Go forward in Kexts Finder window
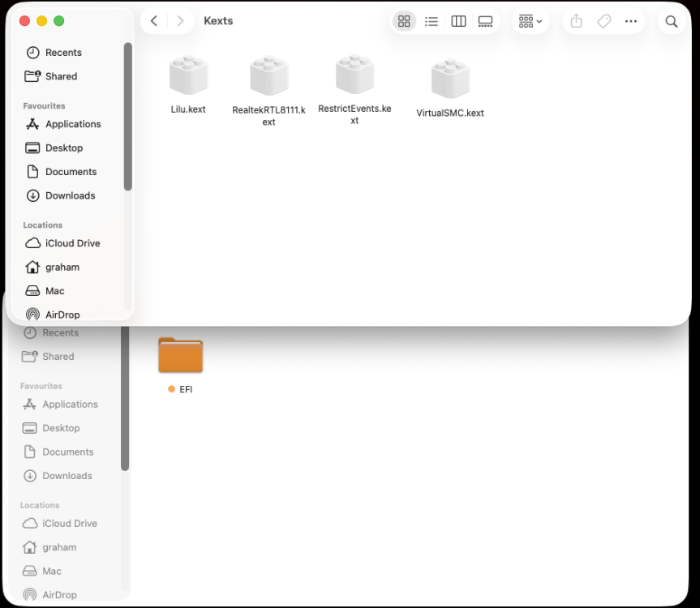The width and height of the screenshot is (700, 608). pyautogui.click(x=180, y=21)
